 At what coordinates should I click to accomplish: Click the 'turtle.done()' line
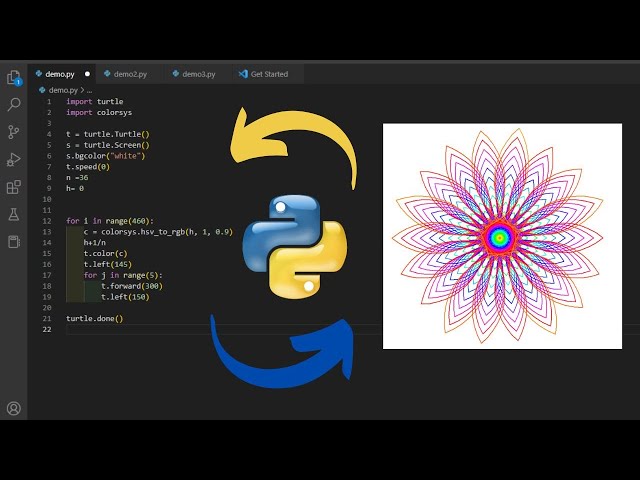pyautogui.click(x=95, y=318)
